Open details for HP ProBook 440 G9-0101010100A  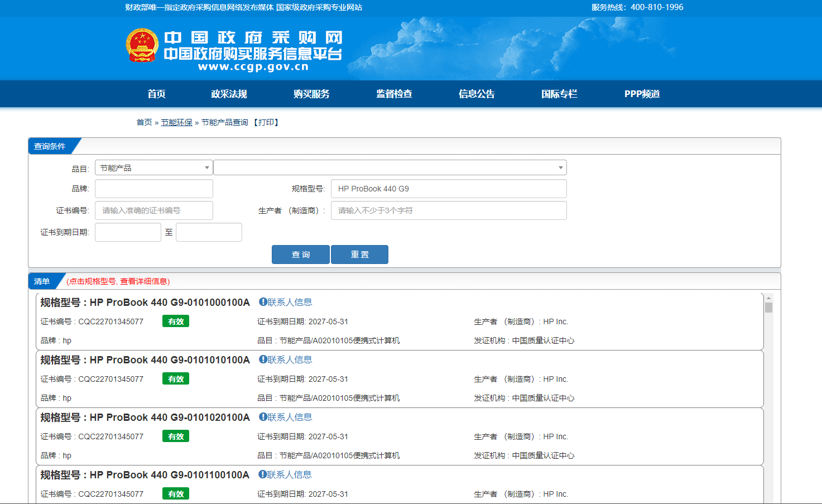145,360
